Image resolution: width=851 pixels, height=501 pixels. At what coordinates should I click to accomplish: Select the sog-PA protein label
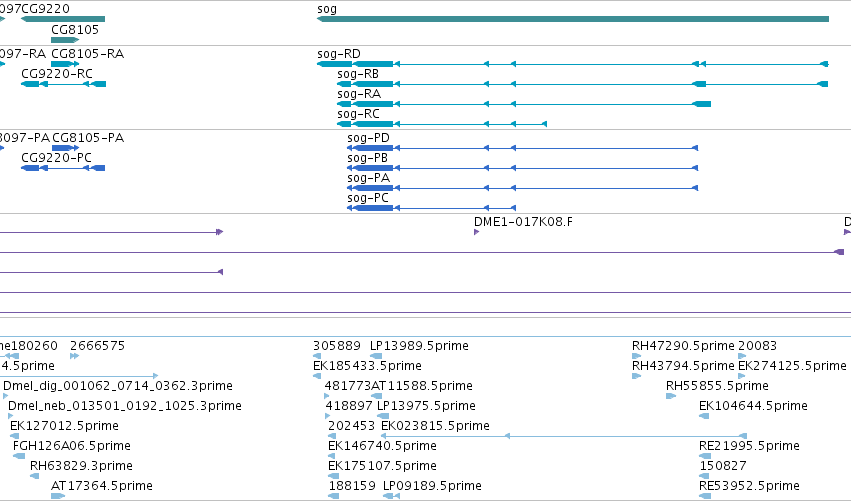(x=369, y=178)
